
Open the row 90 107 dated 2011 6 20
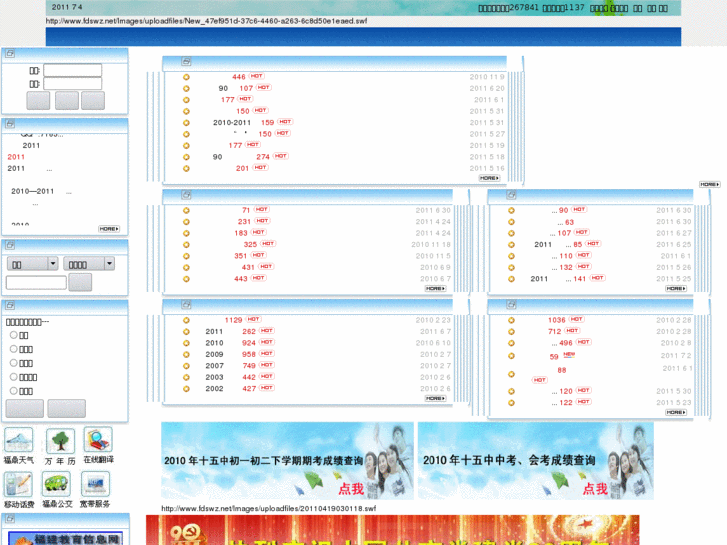pos(236,88)
